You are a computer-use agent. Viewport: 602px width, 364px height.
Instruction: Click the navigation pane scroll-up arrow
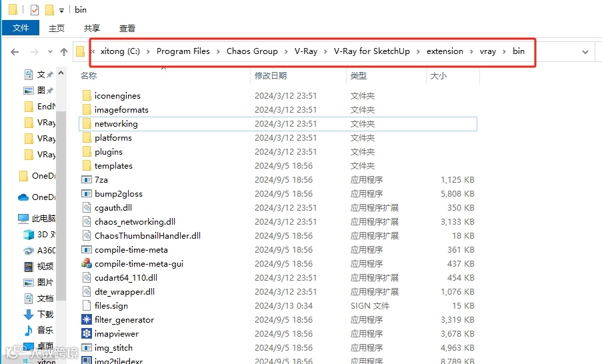[61, 73]
